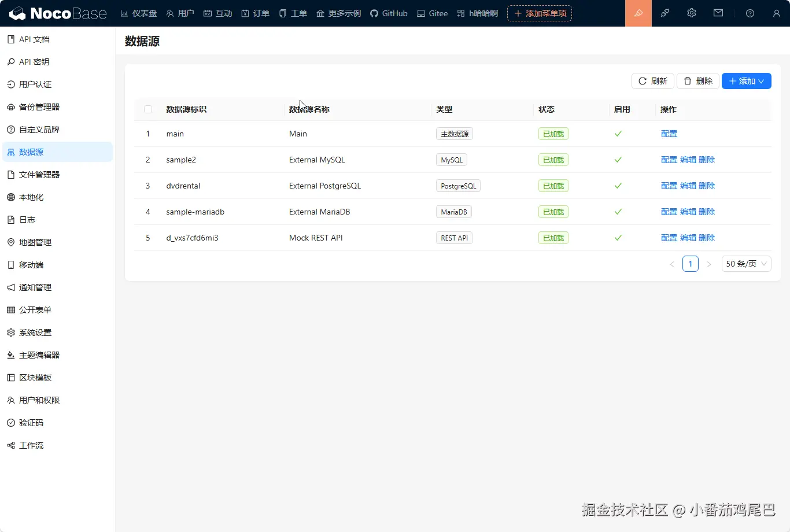Click the previous page arrow

click(672, 264)
